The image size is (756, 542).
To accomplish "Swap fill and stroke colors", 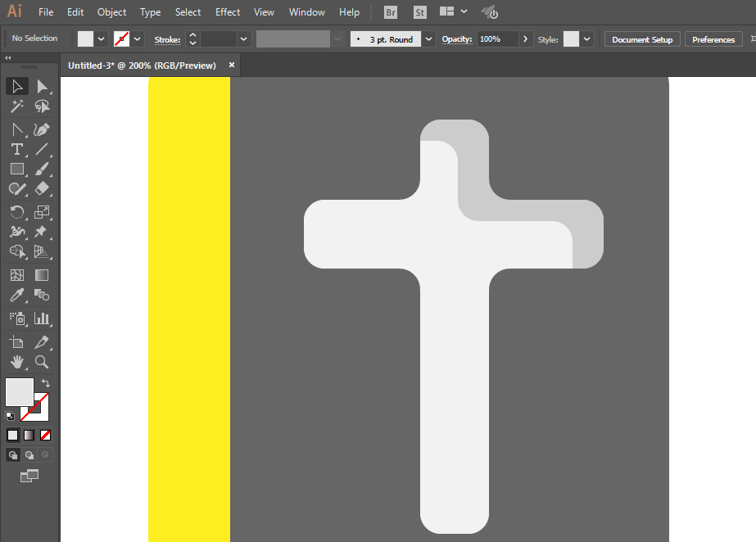I will pyautogui.click(x=46, y=383).
